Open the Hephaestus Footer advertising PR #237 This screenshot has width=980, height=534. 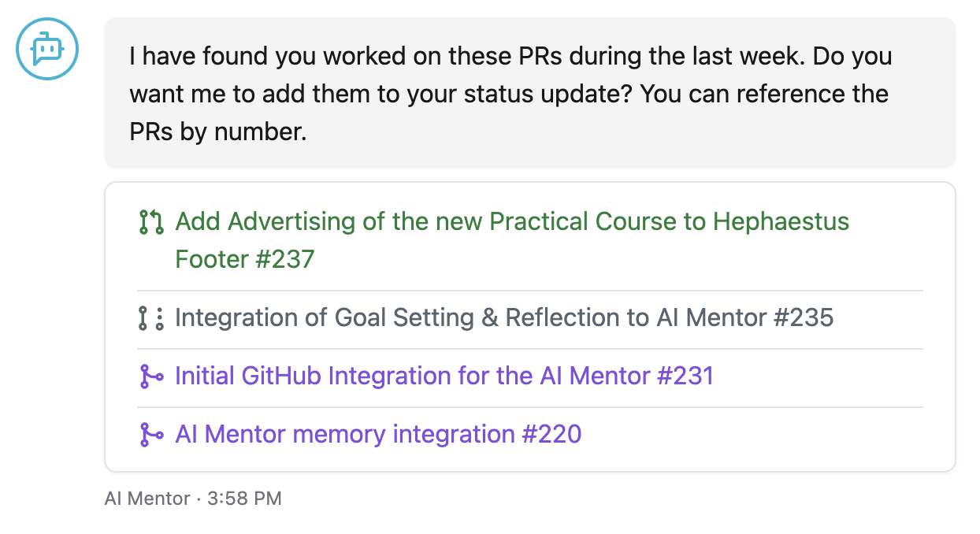pyautogui.click(x=512, y=222)
